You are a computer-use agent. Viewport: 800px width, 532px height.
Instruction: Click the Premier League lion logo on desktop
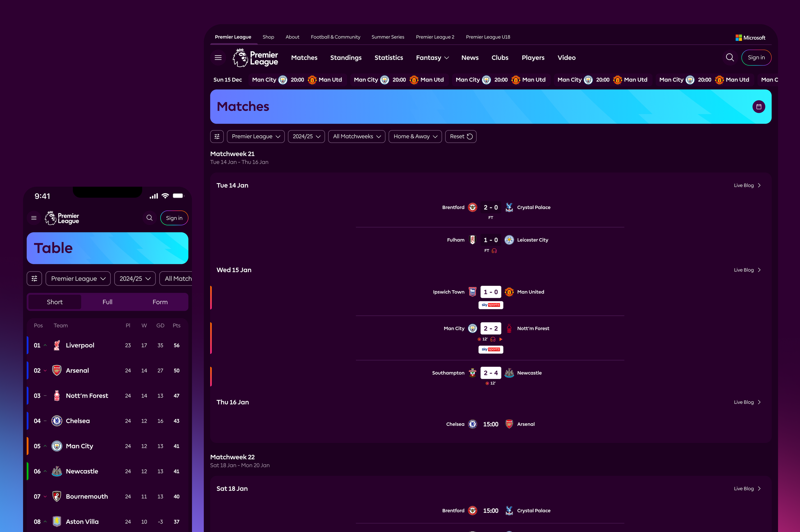point(255,58)
